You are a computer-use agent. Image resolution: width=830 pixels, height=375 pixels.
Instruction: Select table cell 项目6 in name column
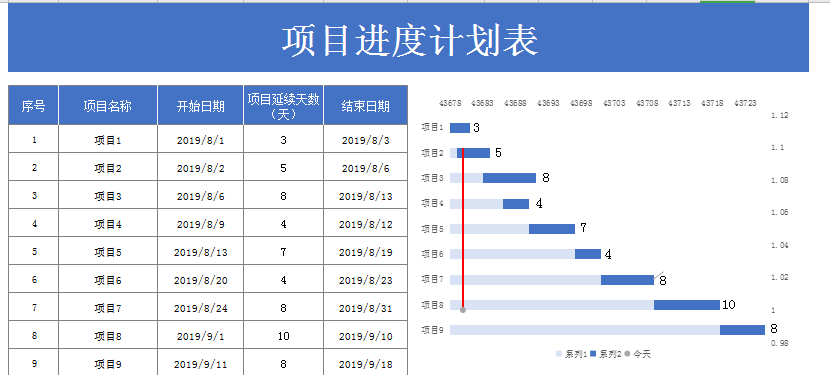click(108, 280)
